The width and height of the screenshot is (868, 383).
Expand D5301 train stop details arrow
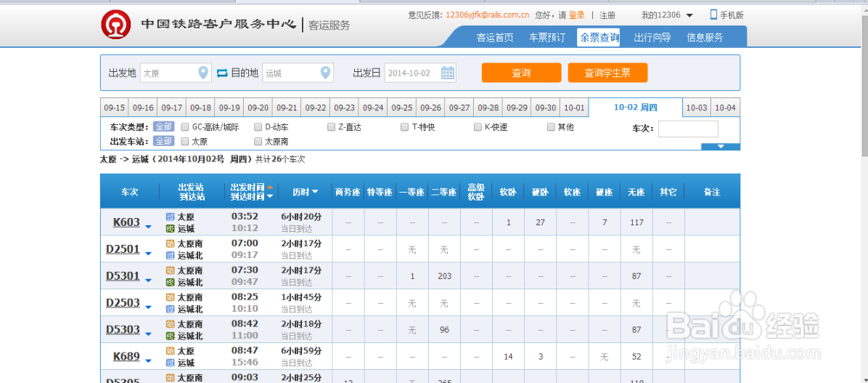(148, 281)
